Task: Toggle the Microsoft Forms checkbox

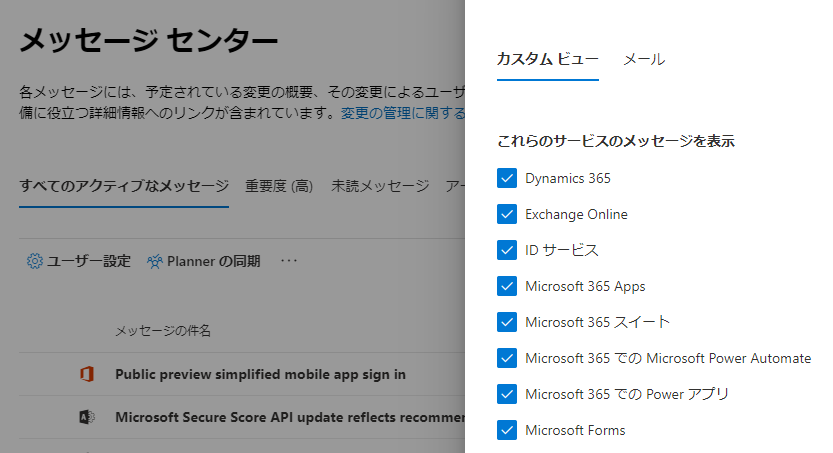Action: 507,430
